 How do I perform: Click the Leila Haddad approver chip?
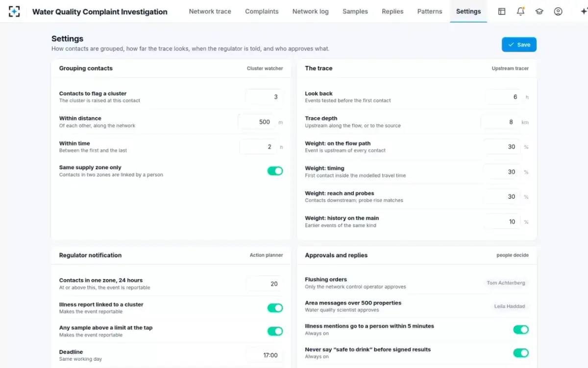point(510,306)
